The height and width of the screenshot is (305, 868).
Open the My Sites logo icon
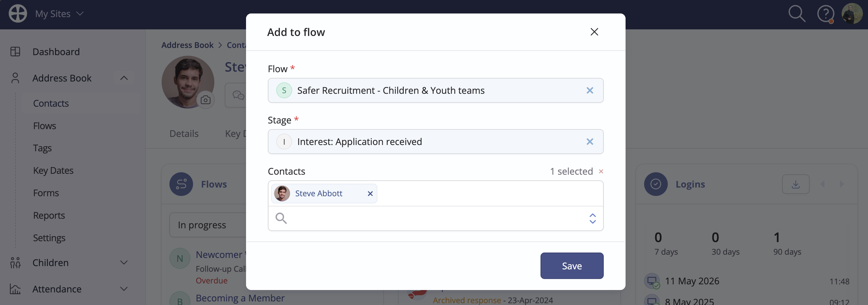point(18,13)
